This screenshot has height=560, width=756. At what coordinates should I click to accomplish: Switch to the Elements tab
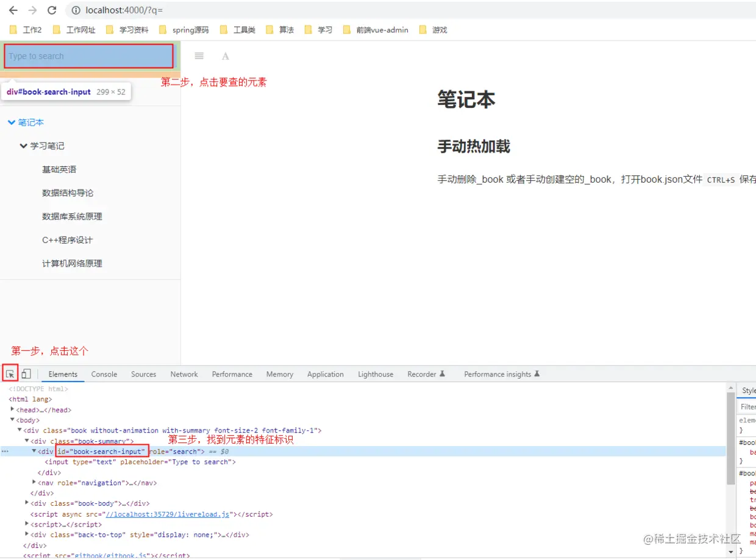(x=63, y=374)
